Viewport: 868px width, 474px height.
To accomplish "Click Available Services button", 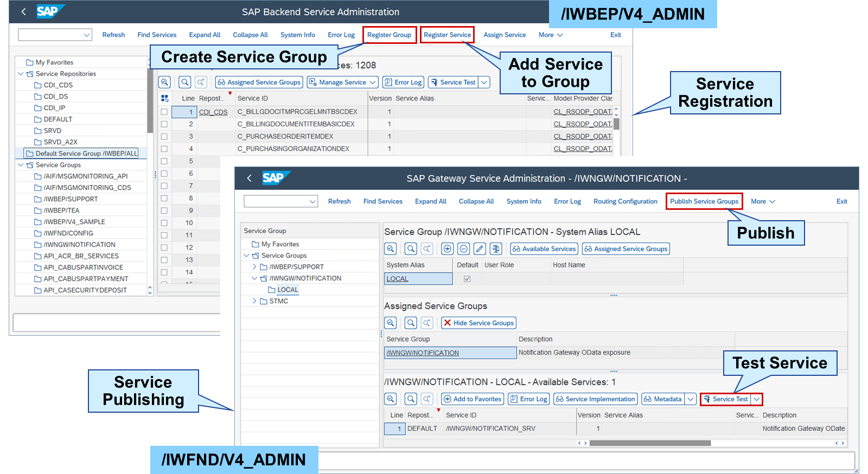I will (x=544, y=248).
